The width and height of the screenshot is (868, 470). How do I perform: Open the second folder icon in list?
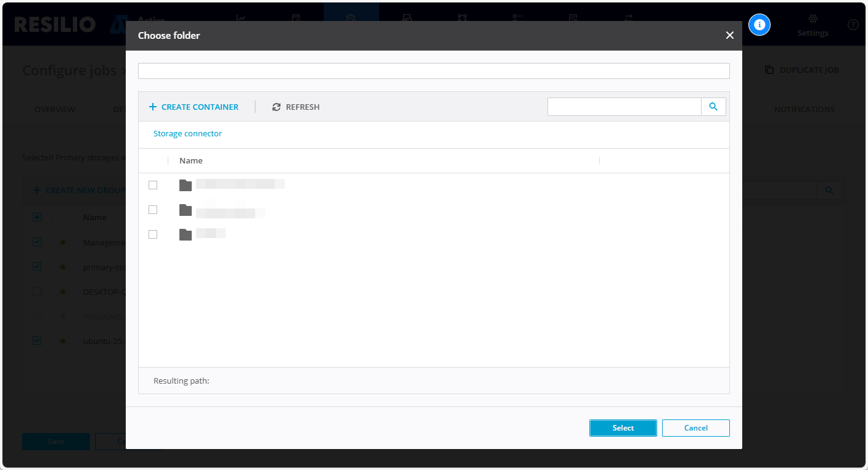tap(186, 210)
